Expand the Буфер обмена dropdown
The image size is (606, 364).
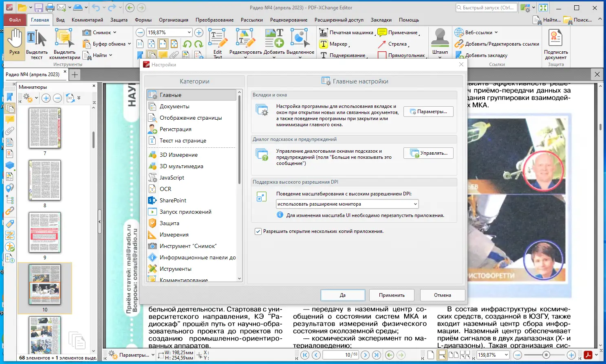[x=129, y=44]
